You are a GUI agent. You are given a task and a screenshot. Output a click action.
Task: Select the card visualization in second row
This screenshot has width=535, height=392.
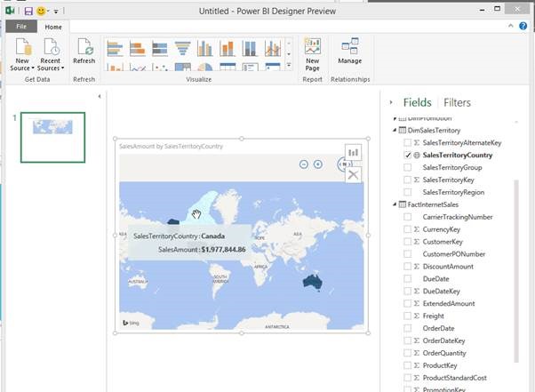pos(250,67)
